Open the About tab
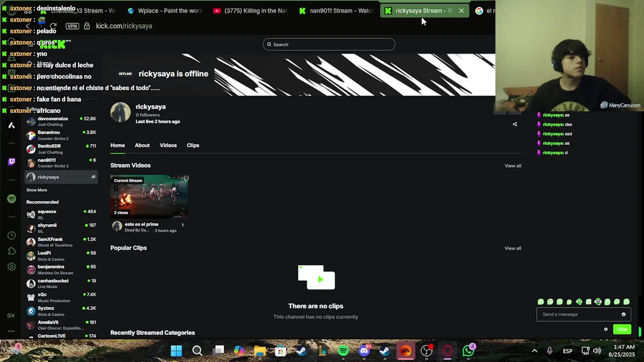This screenshot has width=644, height=362. pos(142,145)
